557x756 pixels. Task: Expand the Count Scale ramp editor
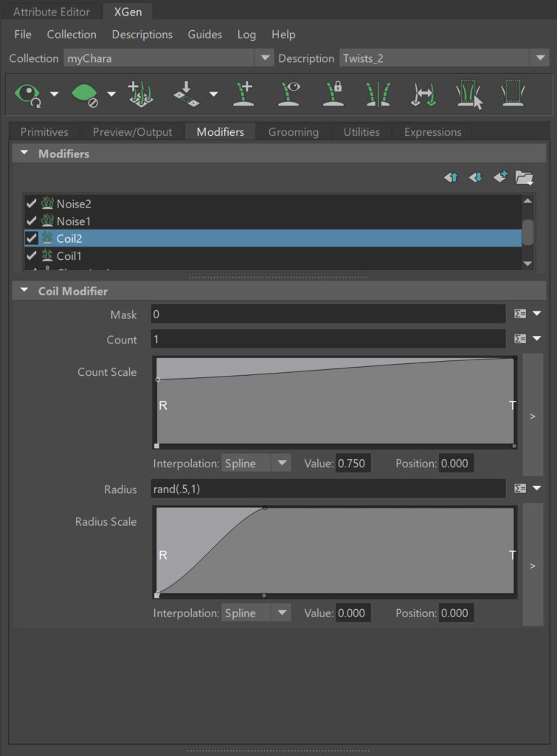[533, 416]
